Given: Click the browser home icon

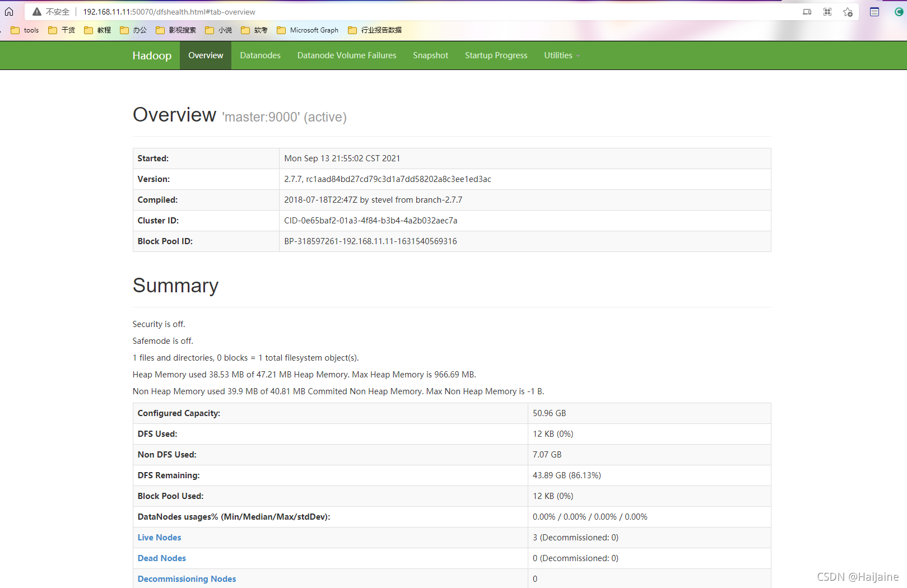Looking at the screenshot, I should (9, 12).
